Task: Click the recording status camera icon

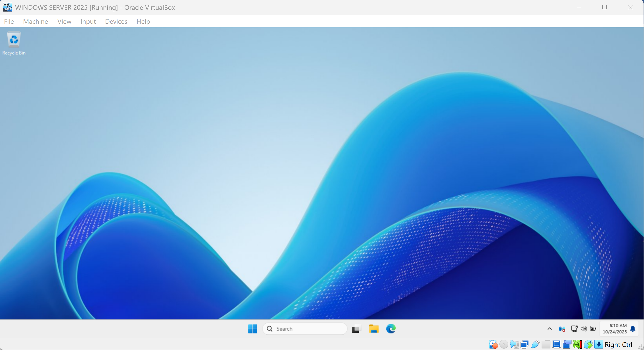Action: 567,344
